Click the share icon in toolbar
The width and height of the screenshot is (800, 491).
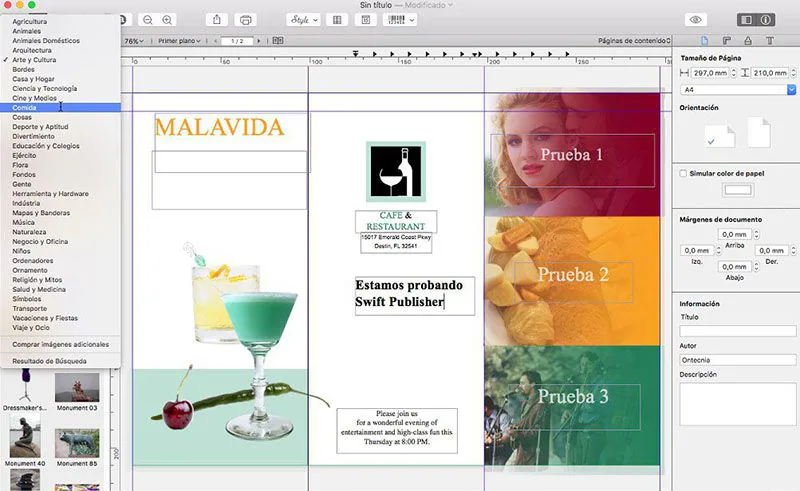coord(217,20)
